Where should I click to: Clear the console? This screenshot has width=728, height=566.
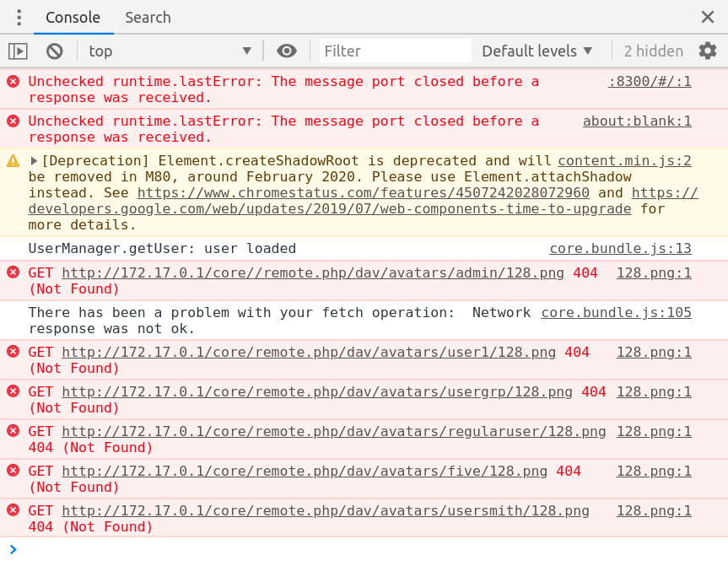pyautogui.click(x=54, y=51)
